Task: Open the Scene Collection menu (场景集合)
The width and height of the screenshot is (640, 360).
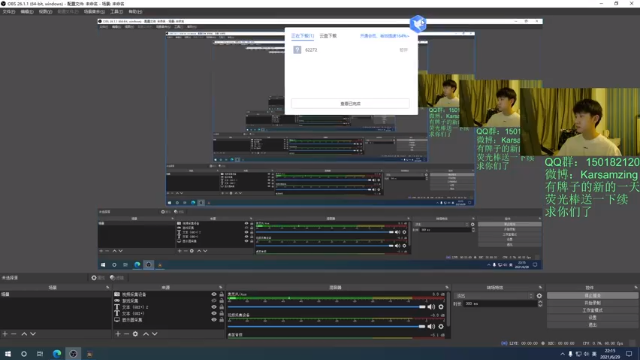Action: pyautogui.click(x=94, y=12)
